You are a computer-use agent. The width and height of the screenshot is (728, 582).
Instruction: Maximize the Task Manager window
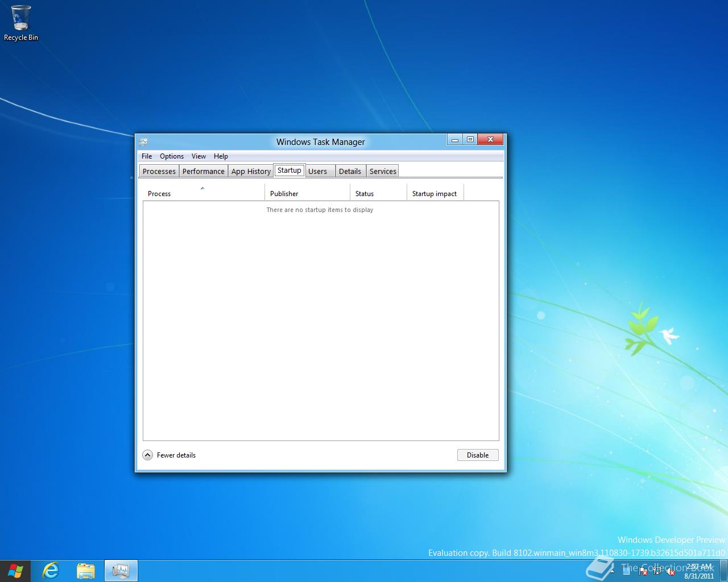pos(470,140)
